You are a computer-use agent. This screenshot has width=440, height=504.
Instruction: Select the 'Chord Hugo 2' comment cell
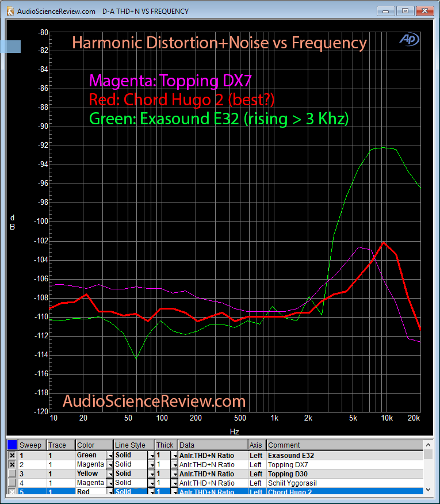tap(345, 491)
